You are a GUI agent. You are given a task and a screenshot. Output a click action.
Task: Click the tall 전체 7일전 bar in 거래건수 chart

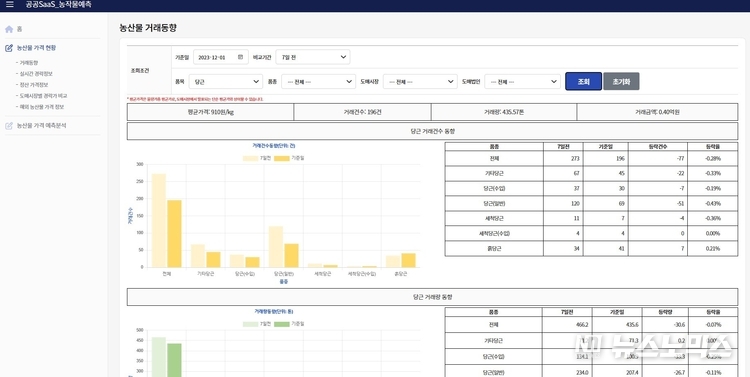pyautogui.click(x=159, y=220)
